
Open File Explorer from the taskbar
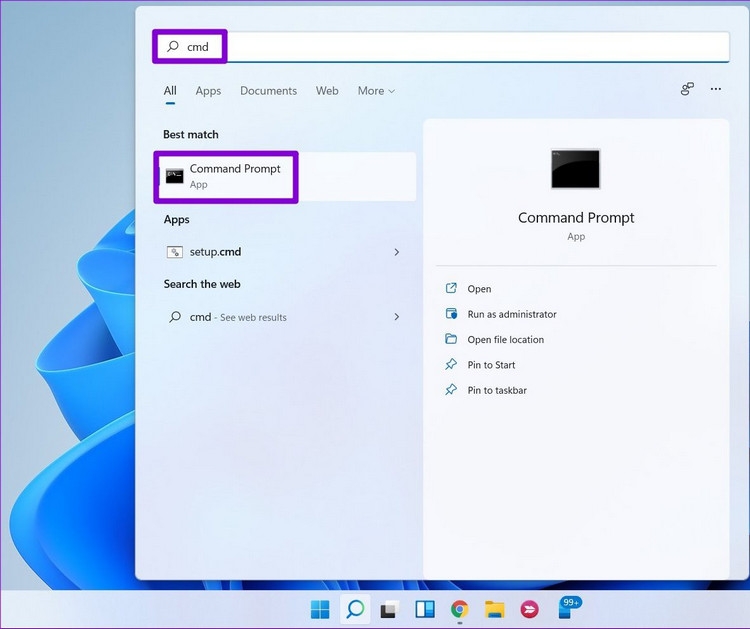pos(495,609)
